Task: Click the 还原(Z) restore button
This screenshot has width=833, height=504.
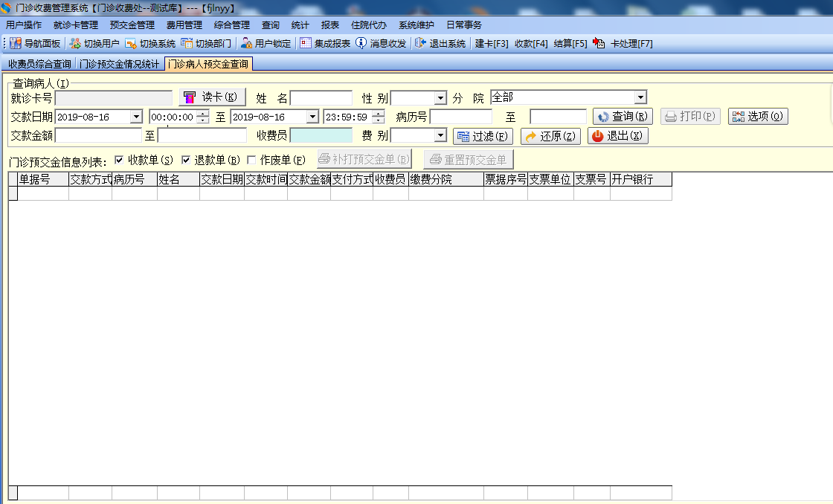Action: [x=550, y=137]
